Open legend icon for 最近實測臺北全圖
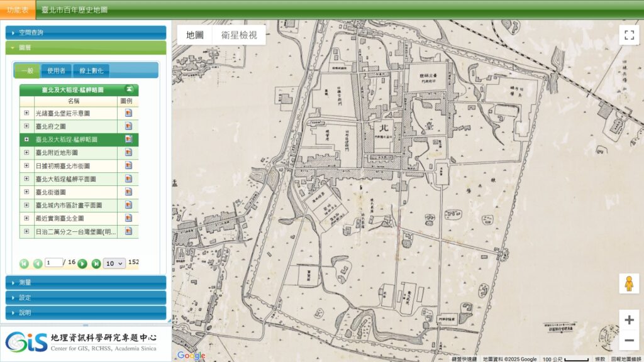 tap(128, 218)
